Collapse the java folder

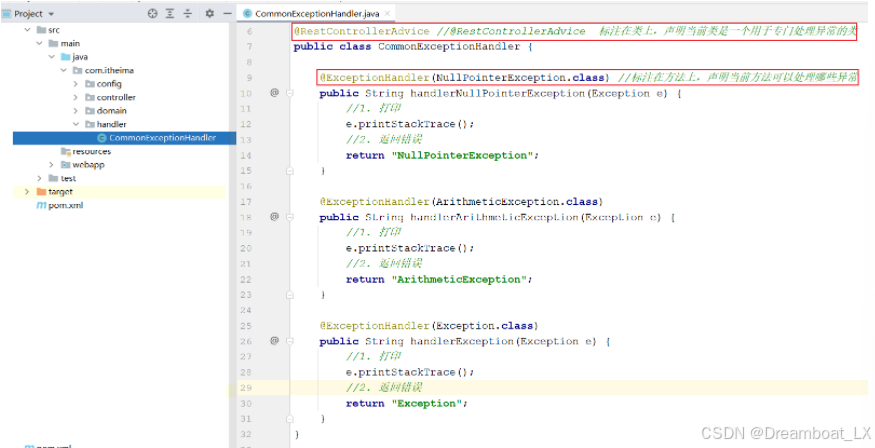(x=51, y=57)
